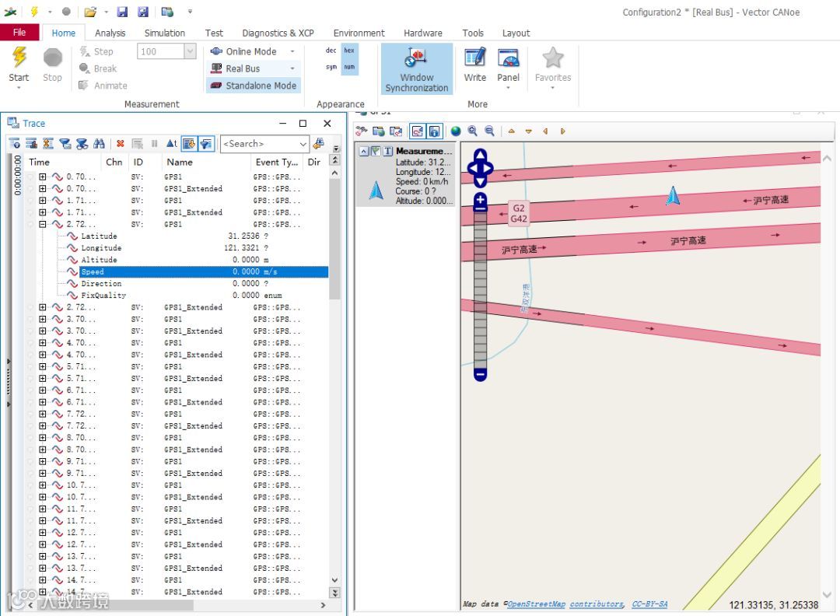Click the map zoom plus button
840x616 pixels.
coord(481,201)
